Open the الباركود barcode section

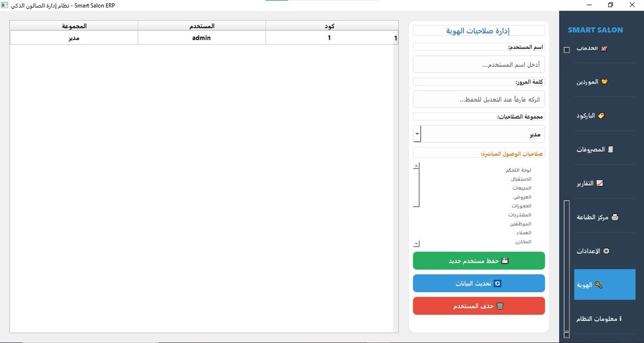(604, 116)
